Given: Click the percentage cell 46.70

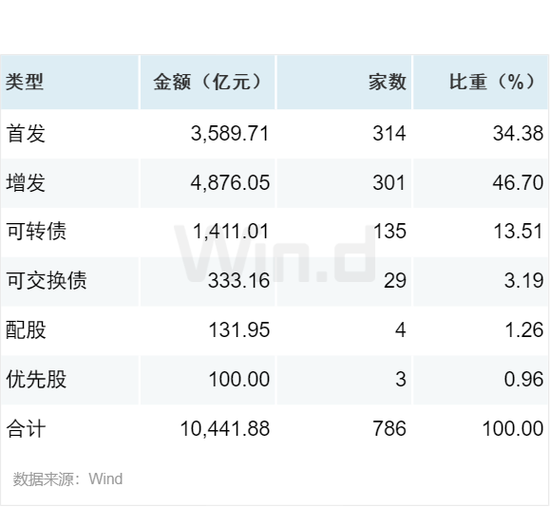Looking at the screenshot, I should [518, 183].
